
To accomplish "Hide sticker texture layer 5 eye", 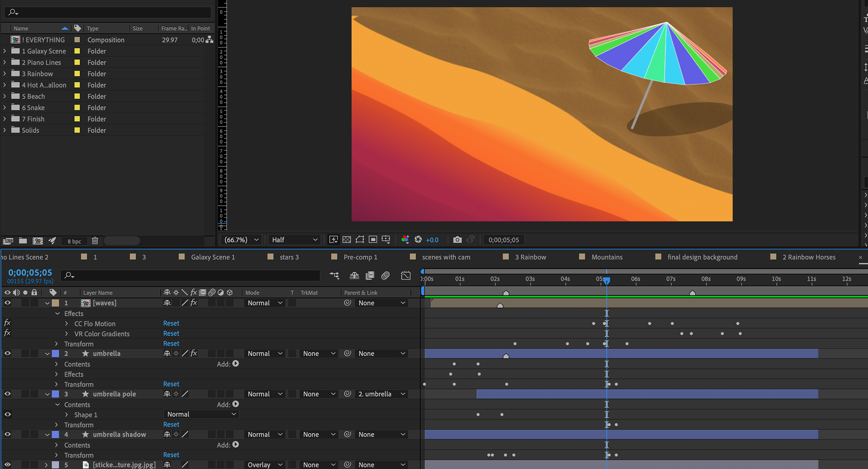I will (7, 464).
